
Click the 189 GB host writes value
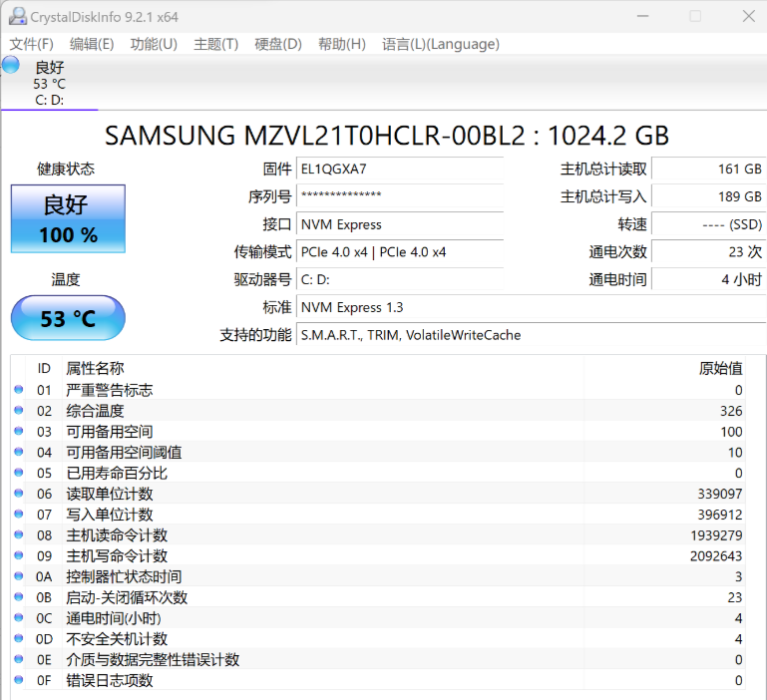tap(709, 196)
